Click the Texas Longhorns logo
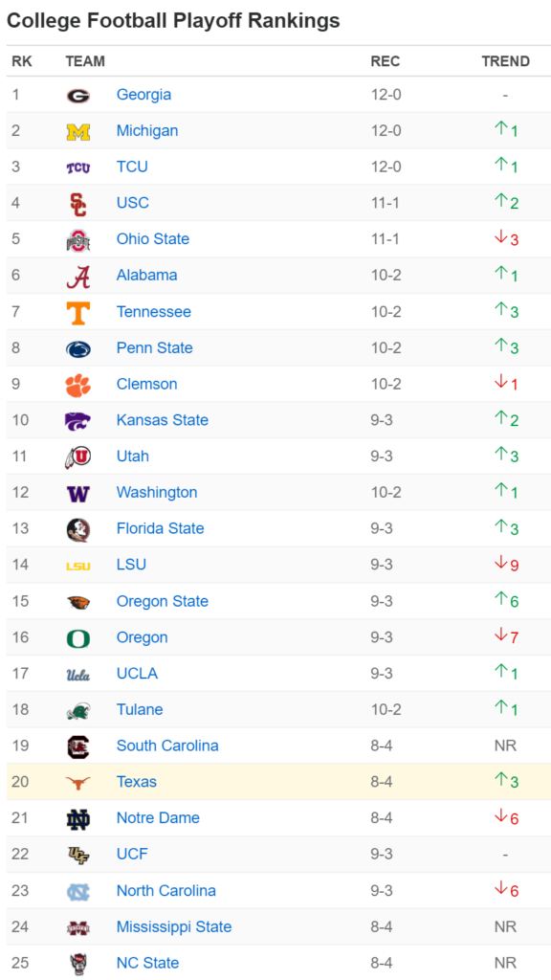The image size is (551, 980). pos(78,783)
